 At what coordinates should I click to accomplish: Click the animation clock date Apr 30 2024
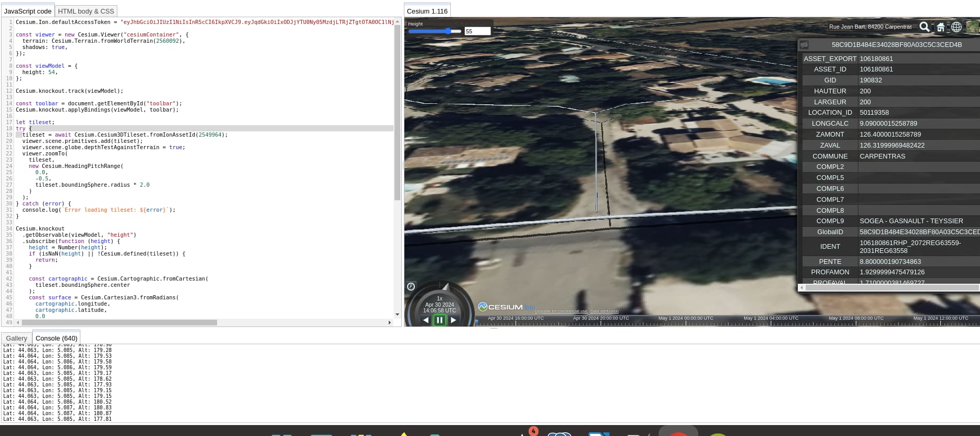pos(439,305)
